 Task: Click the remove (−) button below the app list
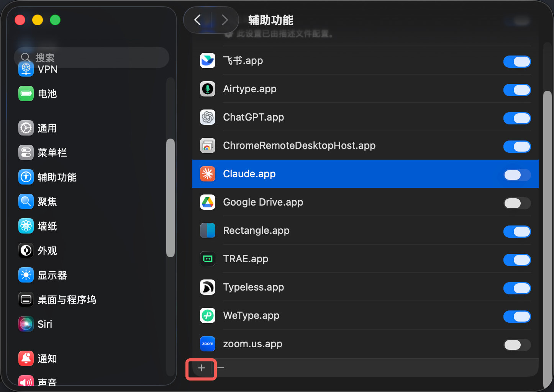point(220,368)
